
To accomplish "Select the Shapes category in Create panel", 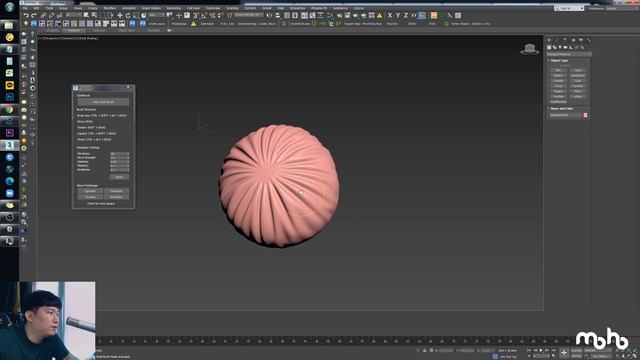I will [x=555, y=47].
